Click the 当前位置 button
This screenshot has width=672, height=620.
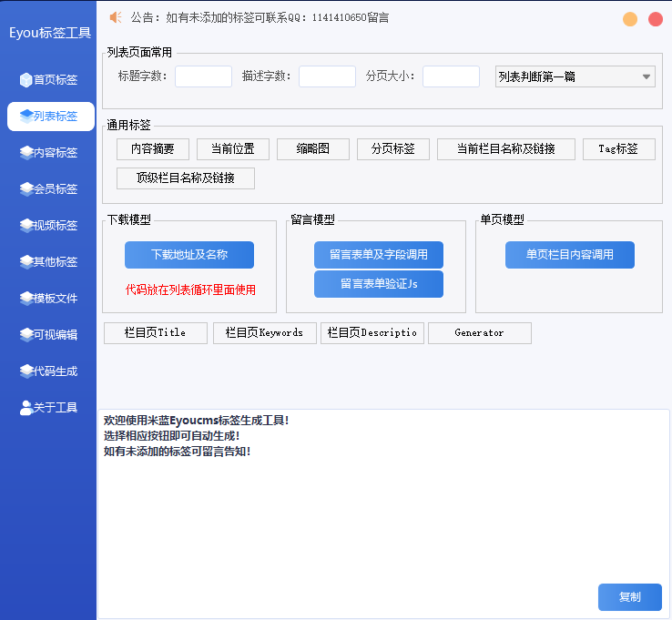point(233,149)
